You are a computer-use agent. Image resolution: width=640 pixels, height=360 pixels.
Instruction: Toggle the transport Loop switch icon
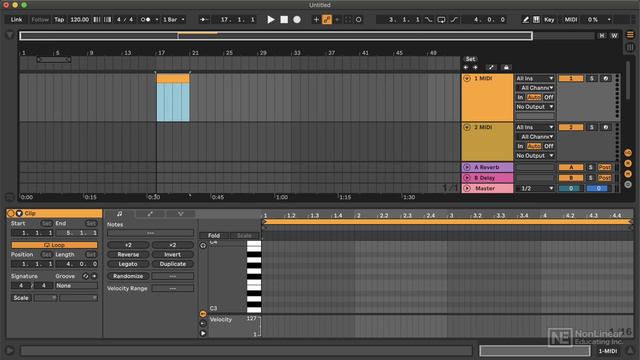[x=441, y=20]
